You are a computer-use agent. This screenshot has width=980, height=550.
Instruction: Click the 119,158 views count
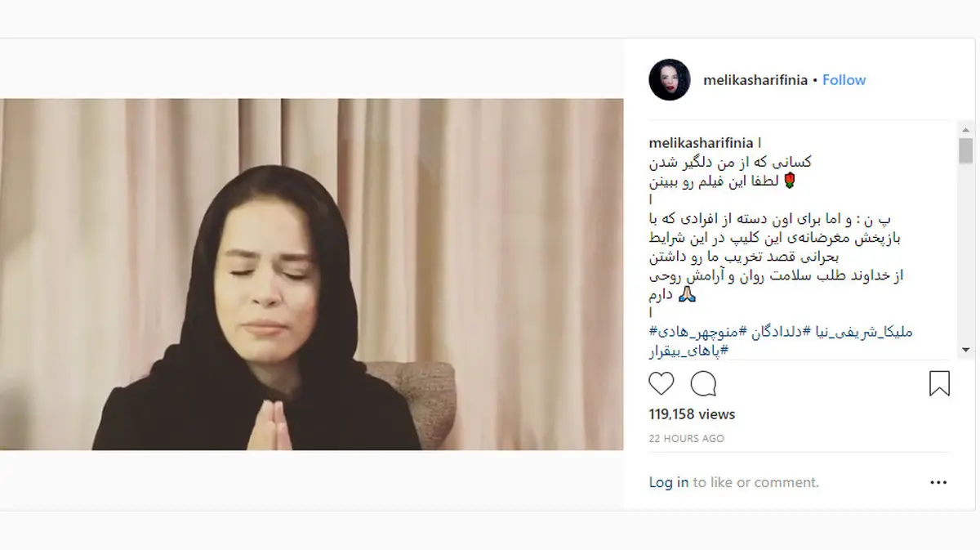[x=692, y=414]
